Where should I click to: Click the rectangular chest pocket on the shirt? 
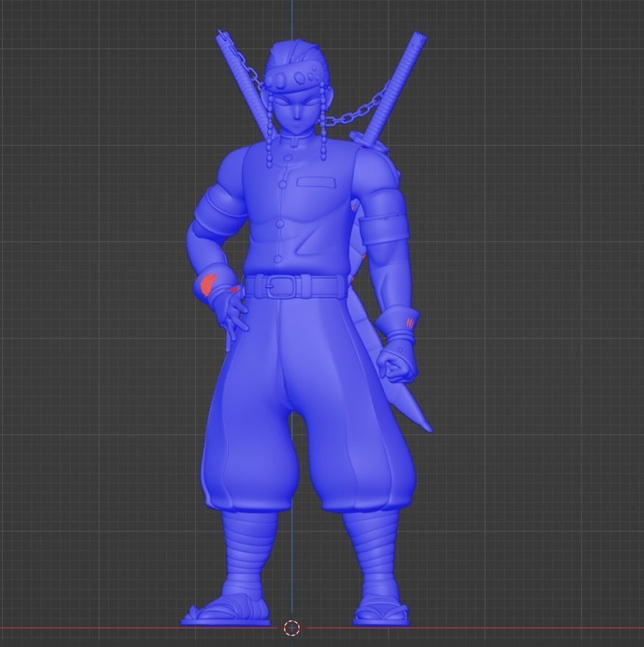[x=316, y=182]
